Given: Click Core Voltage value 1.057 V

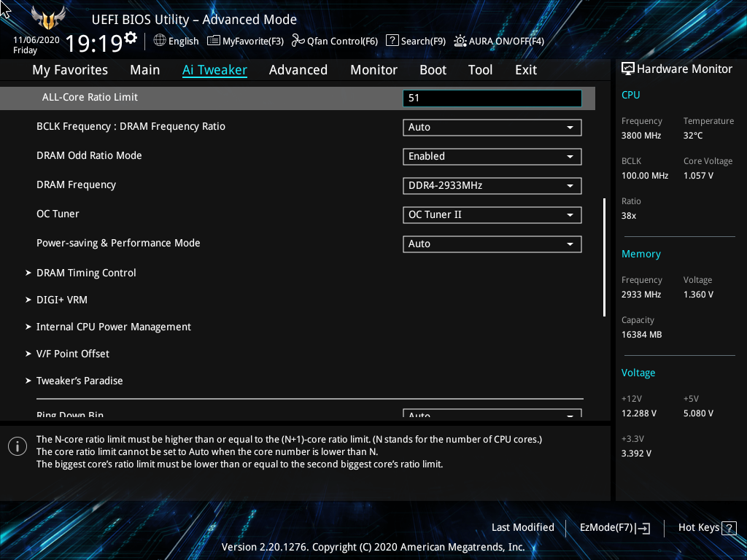Looking at the screenshot, I should [x=698, y=176].
